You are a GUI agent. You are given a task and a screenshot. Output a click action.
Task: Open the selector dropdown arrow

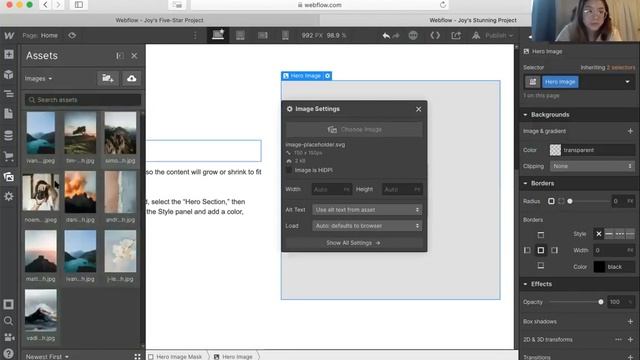[x=627, y=82]
